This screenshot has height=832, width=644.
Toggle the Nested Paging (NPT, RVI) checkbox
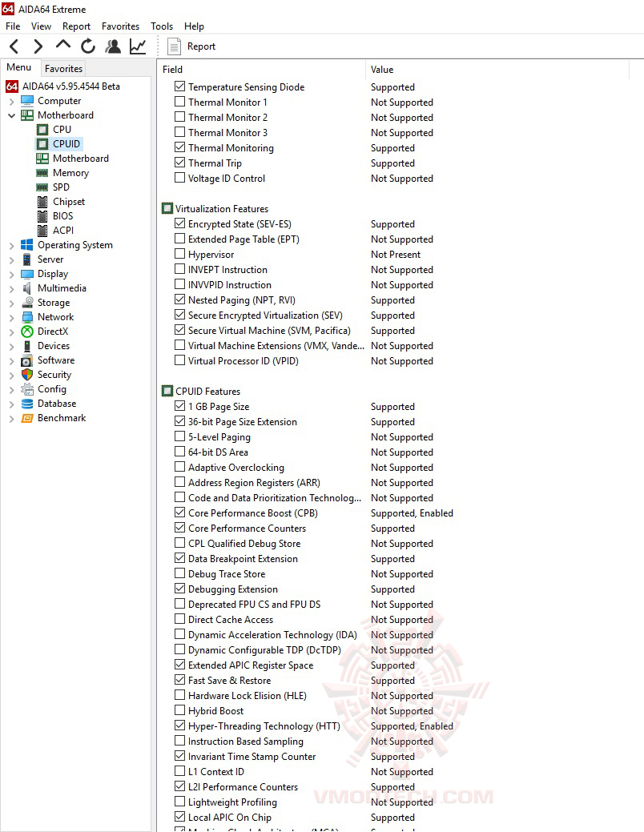tap(180, 299)
